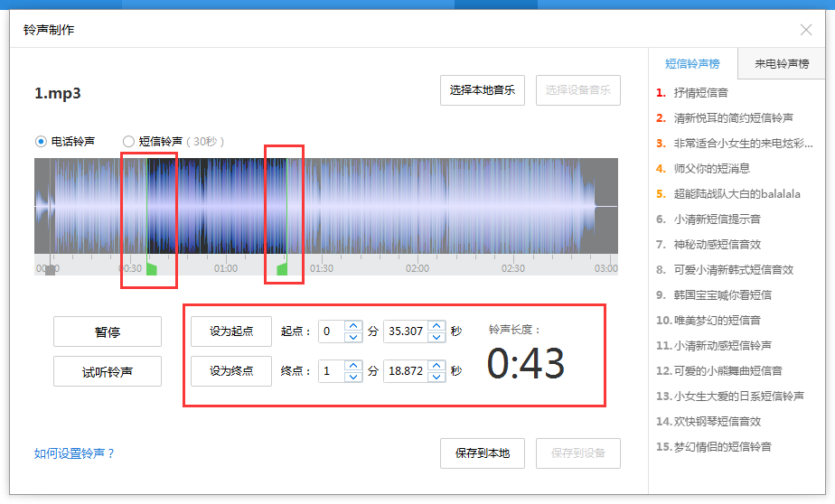Screen dimensions: 835x504
Task: Increase the end point seconds value
Action: tap(437, 366)
